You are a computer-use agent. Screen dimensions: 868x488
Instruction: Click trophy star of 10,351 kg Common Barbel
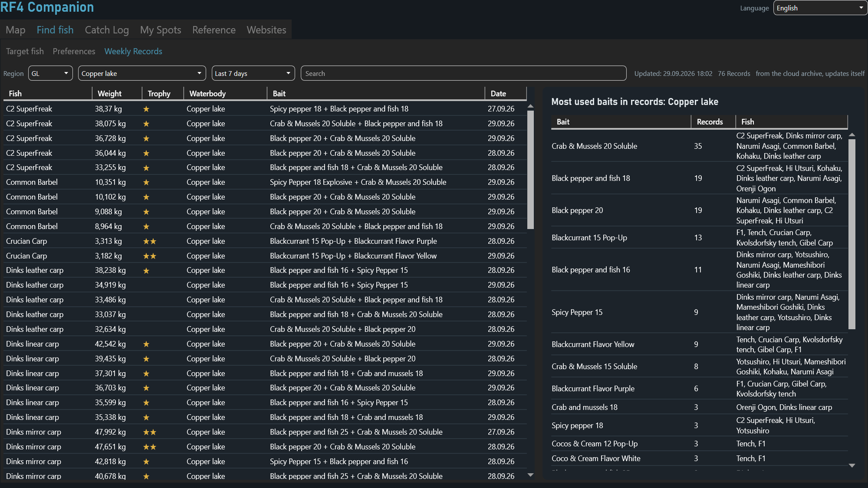(x=146, y=182)
